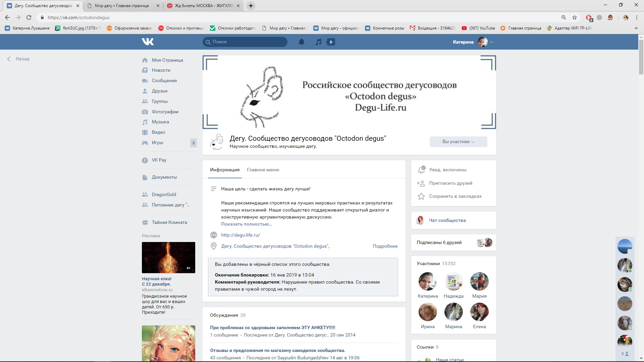Toggle notifications via Увед. включены

(x=448, y=170)
